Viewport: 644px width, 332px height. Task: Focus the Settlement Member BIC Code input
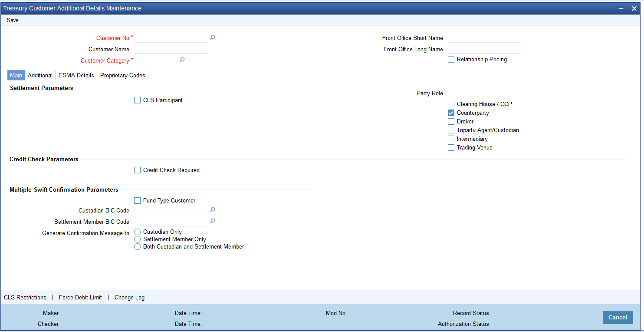pyautogui.click(x=171, y=222)
